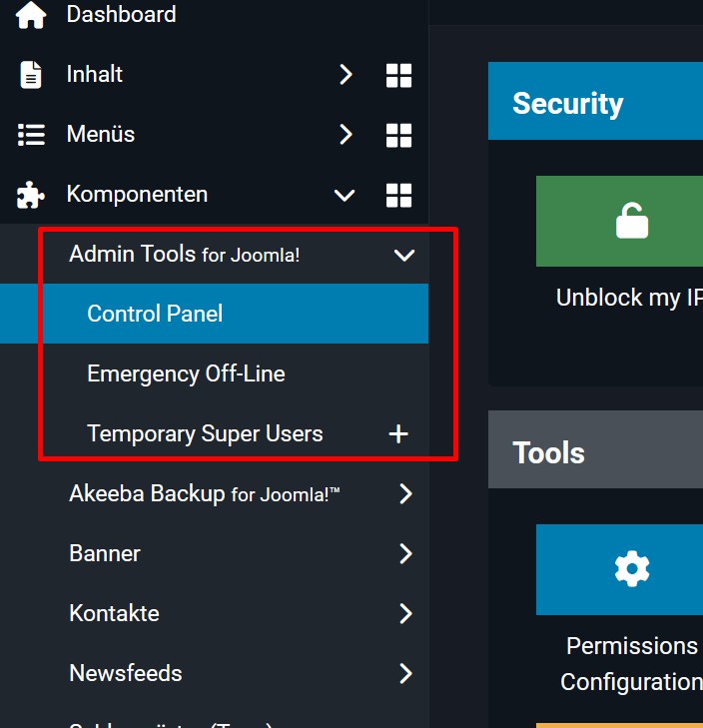703x728 pixels.
Task: Click the Menüs list icon
Action: (x=31, y=135)
